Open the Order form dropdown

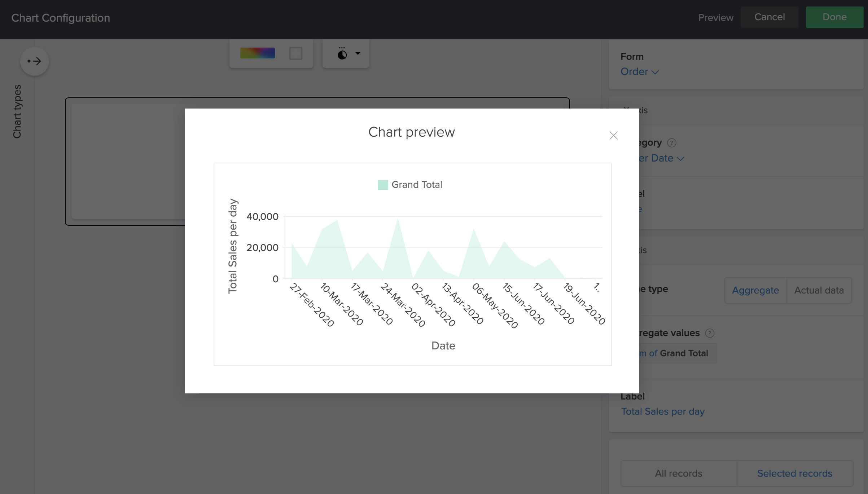(639, 71)
